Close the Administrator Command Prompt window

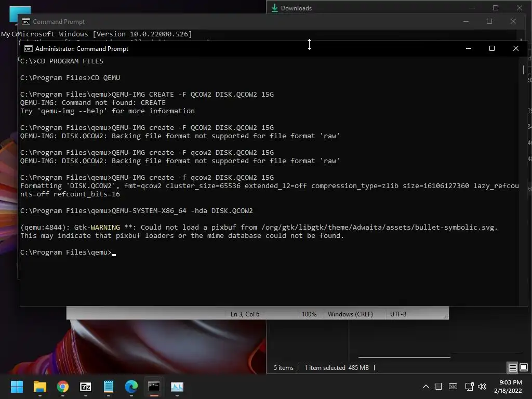[x=516, y=48]
